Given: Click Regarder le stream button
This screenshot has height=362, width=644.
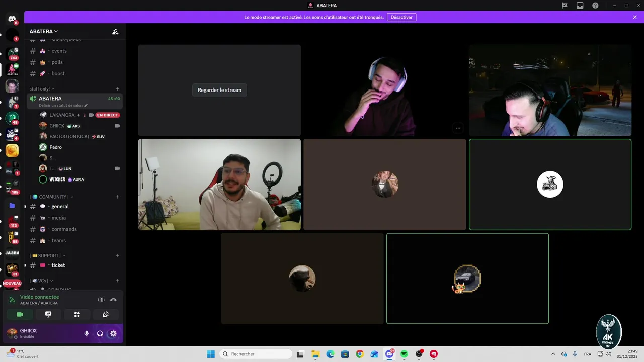Looking at the screenshot, I should 219,90.
